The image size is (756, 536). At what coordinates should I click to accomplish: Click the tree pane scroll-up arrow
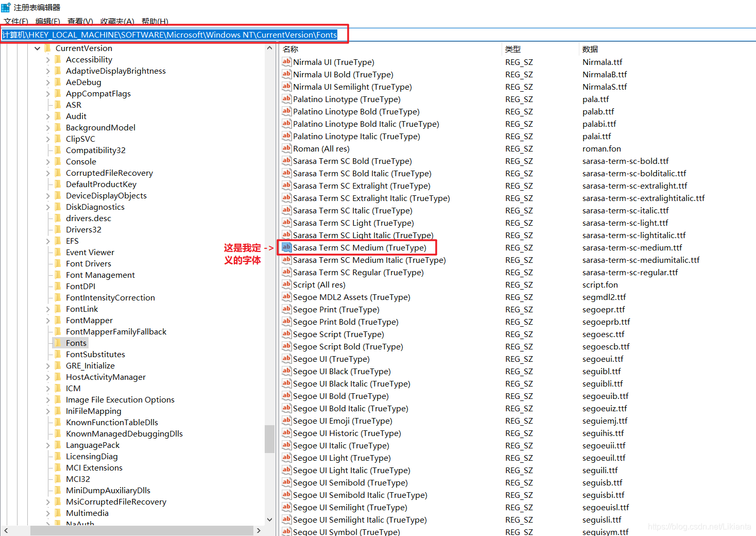click(269, 48)
